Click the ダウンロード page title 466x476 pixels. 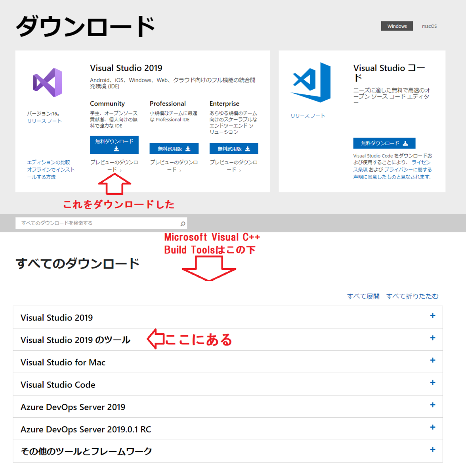tap(85, 27)
